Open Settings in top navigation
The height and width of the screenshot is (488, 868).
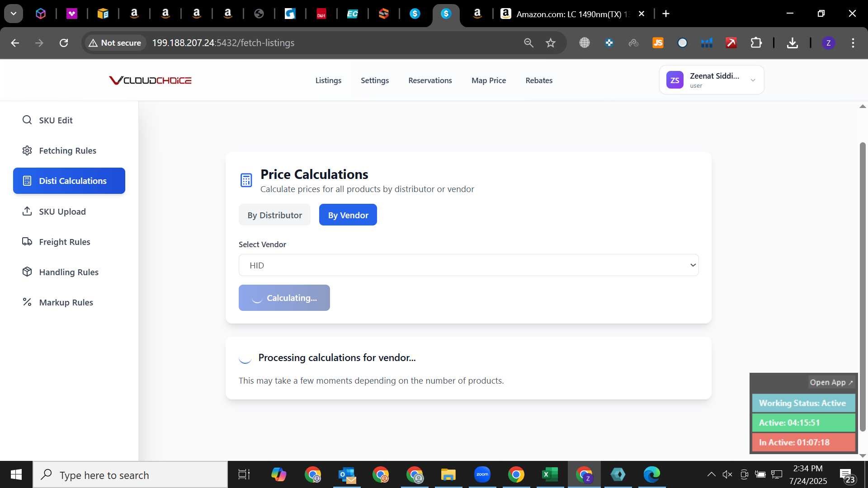(x=374, y=80)
